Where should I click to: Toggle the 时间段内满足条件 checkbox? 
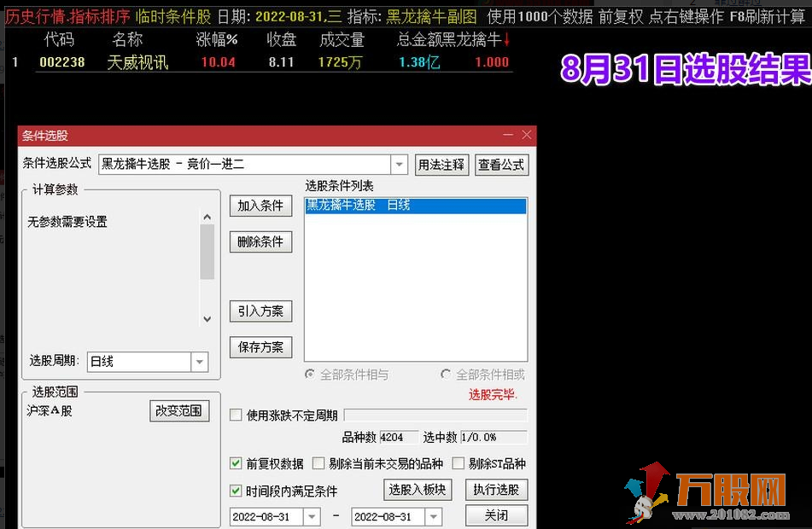(236, 491)
